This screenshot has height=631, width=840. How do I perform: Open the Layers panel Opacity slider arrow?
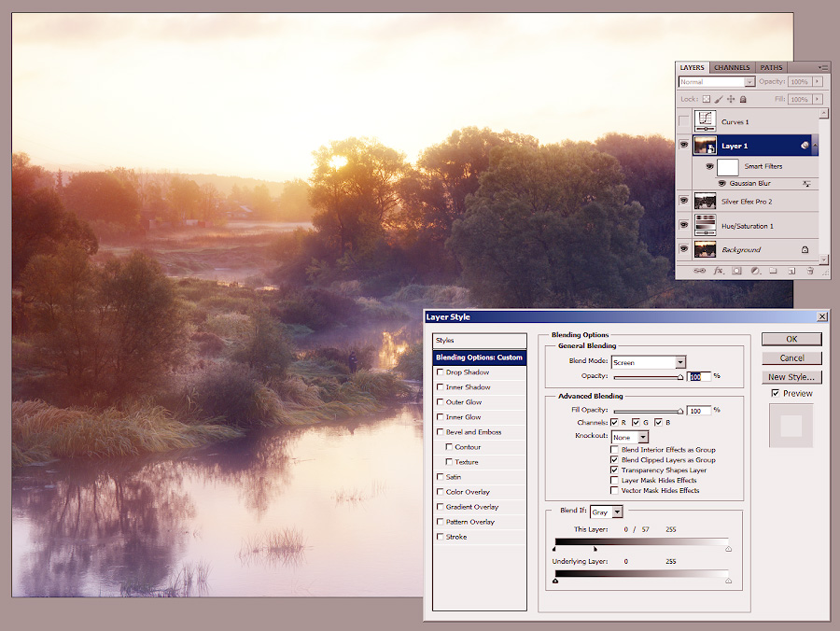point(817,81)
